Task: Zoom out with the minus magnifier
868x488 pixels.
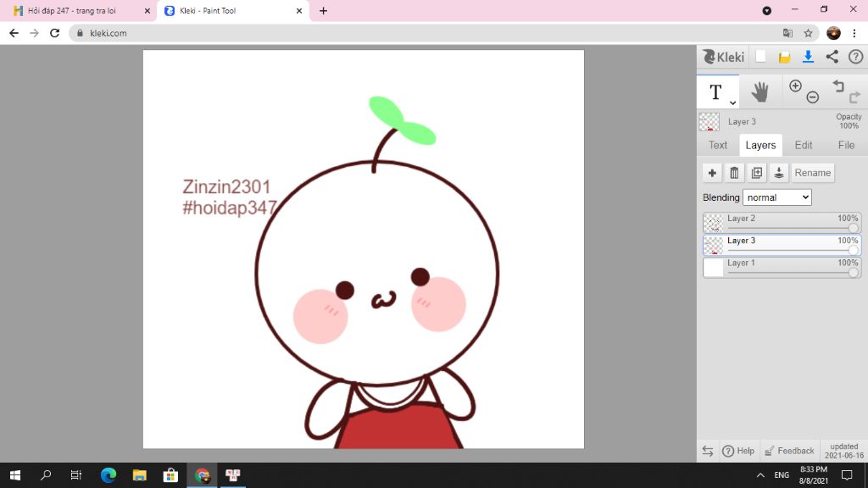Action: [x=813, y=97]
